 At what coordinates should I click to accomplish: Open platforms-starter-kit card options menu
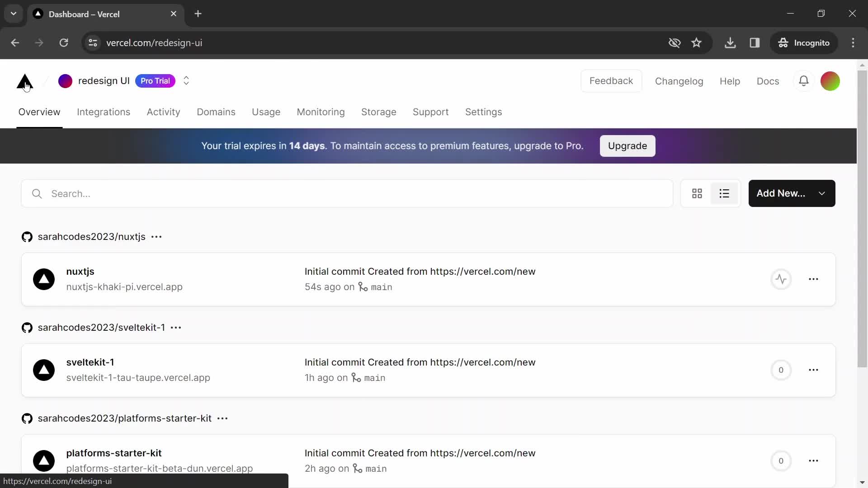(x=813, y=461)
